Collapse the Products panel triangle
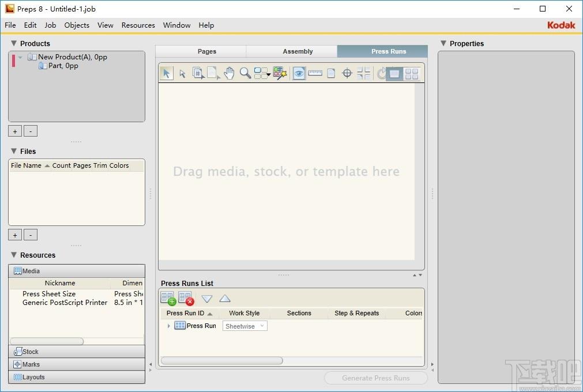Viewport: 583px width, 392px height. point(14,43)
